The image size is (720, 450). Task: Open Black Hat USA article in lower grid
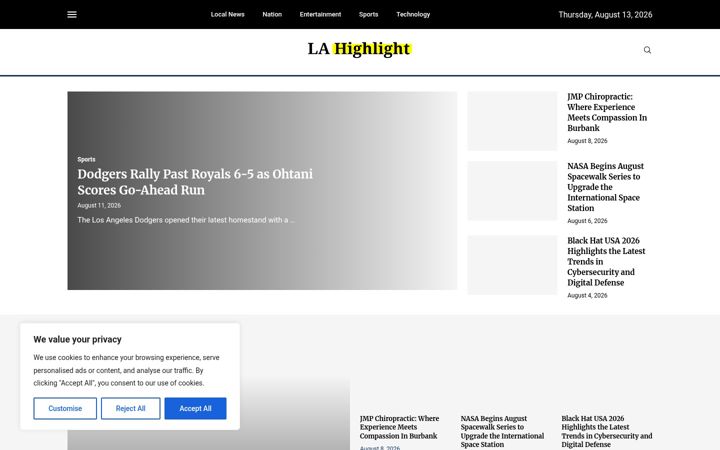pos(607,431)
